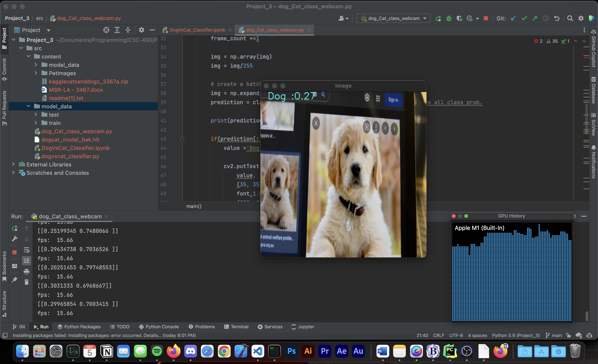
Task: Click Python 3.9 (Project_3) interpreter in status bar
Action: point(516,335)
